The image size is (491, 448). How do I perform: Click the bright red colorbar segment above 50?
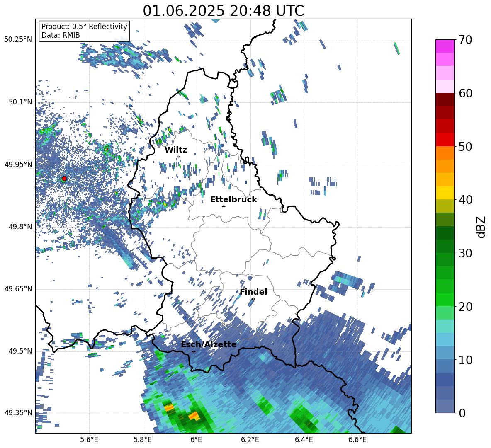pos(445,140)
